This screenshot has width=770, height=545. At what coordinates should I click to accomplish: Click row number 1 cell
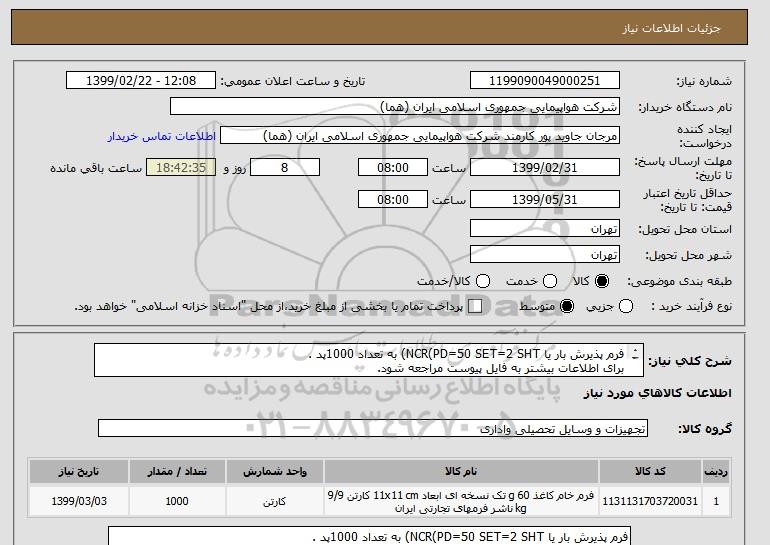(x=716, y=501)
